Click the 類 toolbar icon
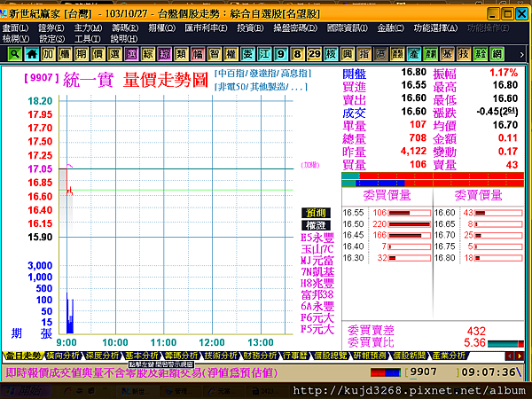This screenshot has height=399, width=532. click(x=181, y=54)
